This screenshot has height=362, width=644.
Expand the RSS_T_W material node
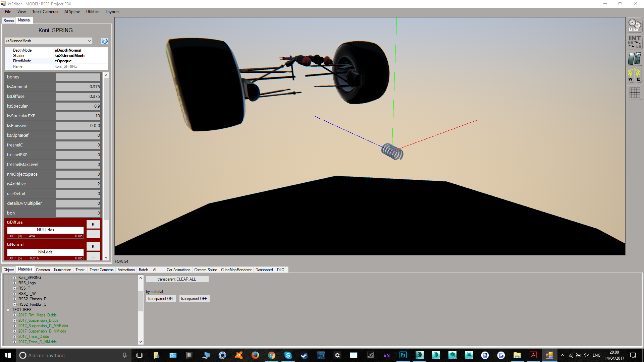coord(14,294)
